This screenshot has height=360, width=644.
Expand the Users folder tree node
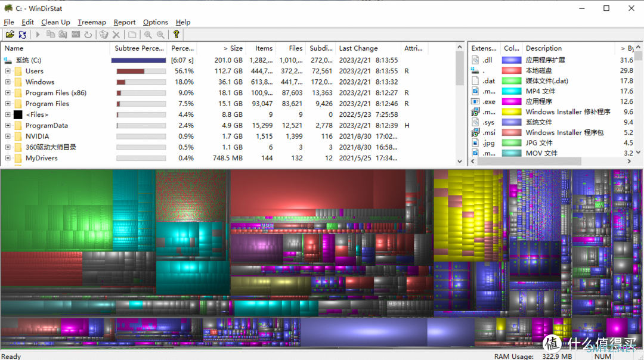[x=8, y=71]
